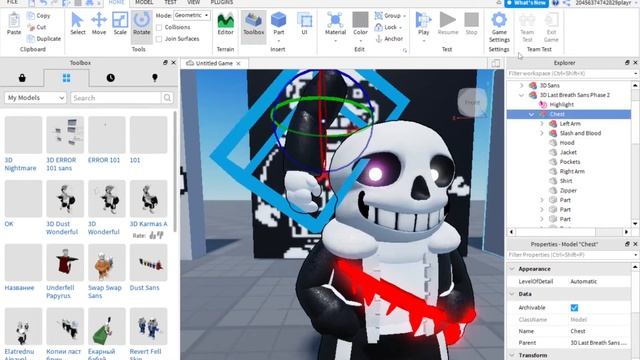Switch to the VIEW ribbon tab
The image size is (640, 360).
pyautogui.click(x=193, y=2)
